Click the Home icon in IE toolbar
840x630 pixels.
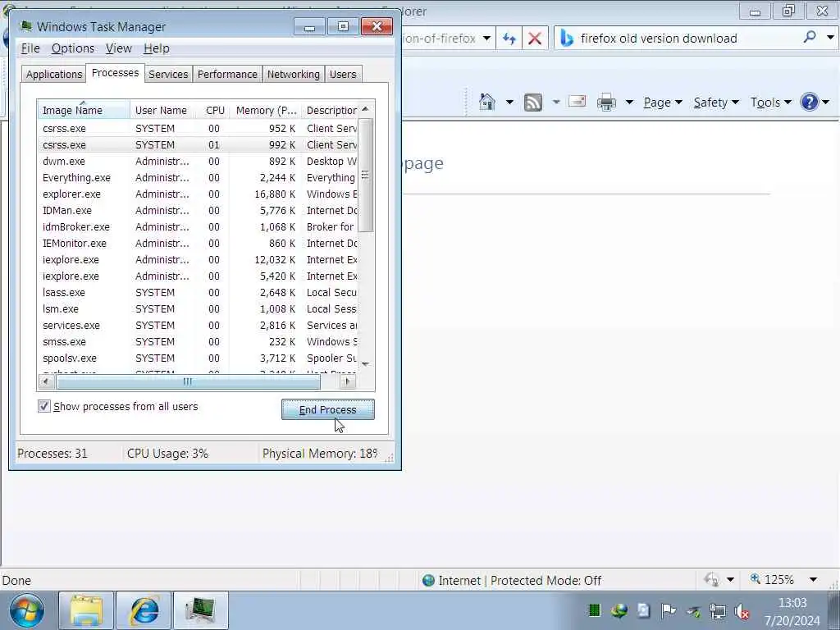pos(486,102)
